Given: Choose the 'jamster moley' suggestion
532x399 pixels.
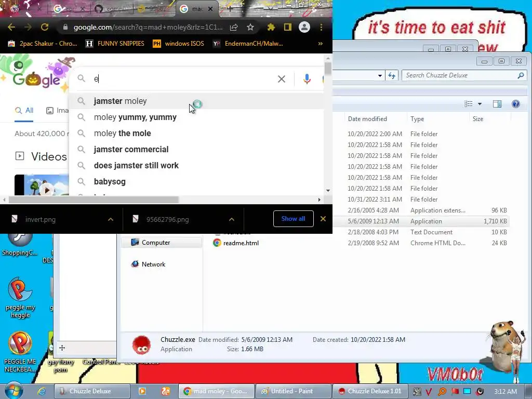Looking at the screenshot, I should [196, 101].
